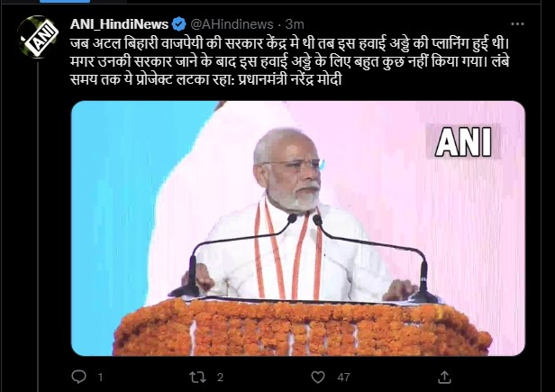The image size is (555, 392).
Task: Share the tweet via upload arrow icon
Action: pyautogui.click(x=444, y=377)
